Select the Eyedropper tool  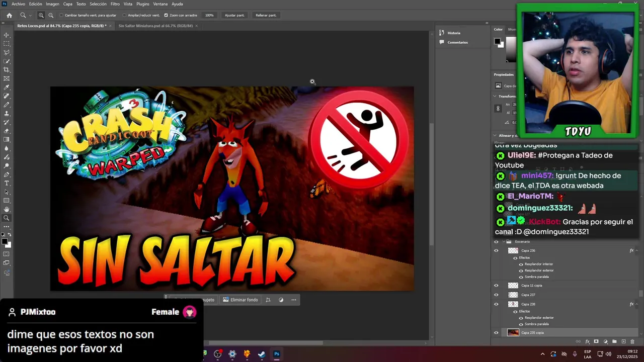[x=7, y=87]
